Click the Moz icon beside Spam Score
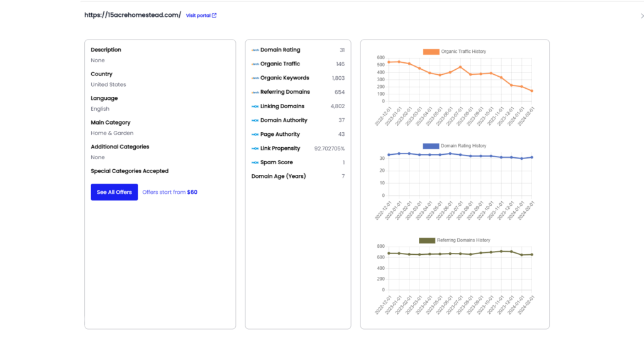The height and width of the screenshot is (341, 644). 255,163
